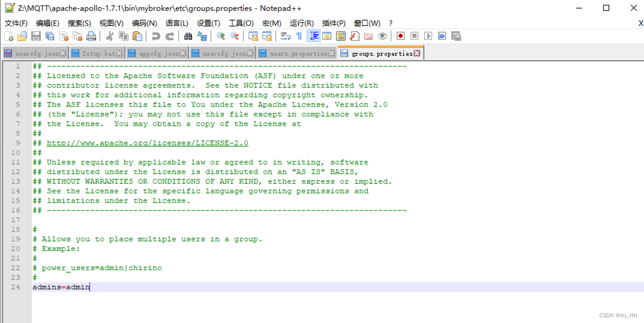Save all open documents

point(50,36)
